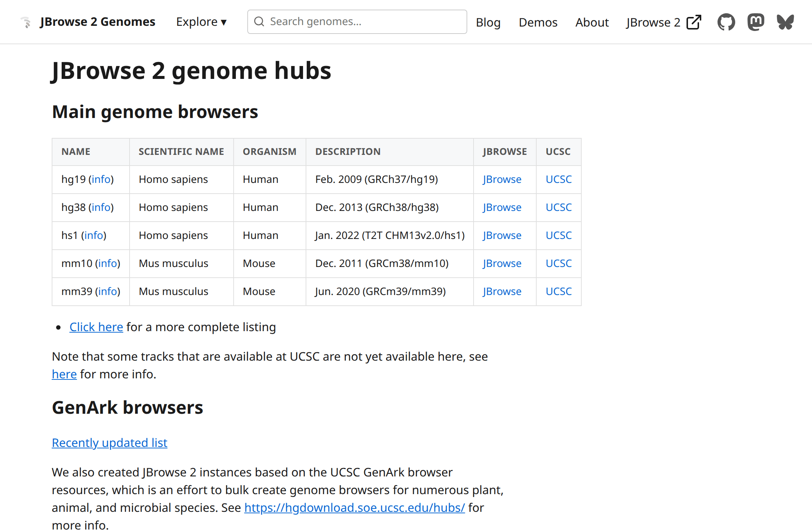Image resolution: width=812 pixels, height=531 pixels.
Task: Open UCSC link in mm10 row
Action: click(x=558, y=263)
